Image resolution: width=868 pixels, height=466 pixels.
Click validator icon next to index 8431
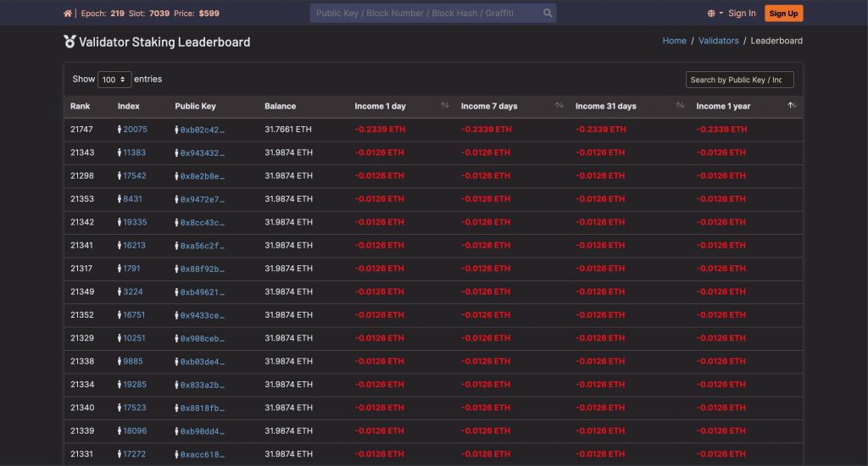click(119, 199)
